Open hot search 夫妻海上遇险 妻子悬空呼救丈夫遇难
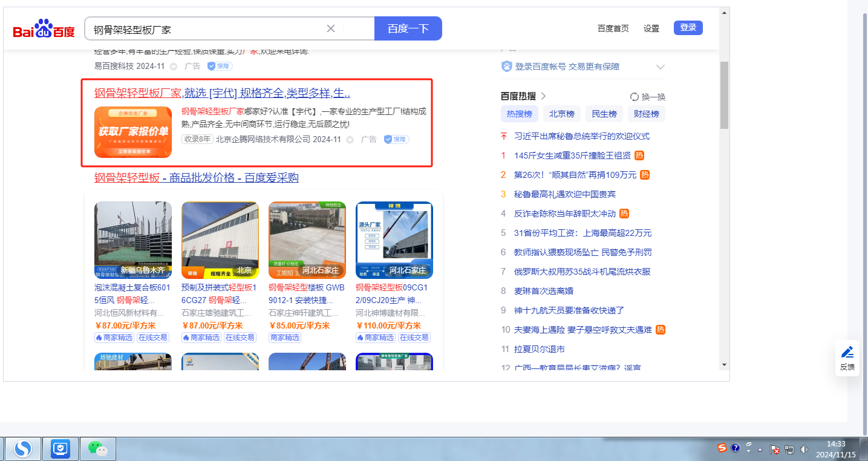Screen dimensions: 868x461 583,330
